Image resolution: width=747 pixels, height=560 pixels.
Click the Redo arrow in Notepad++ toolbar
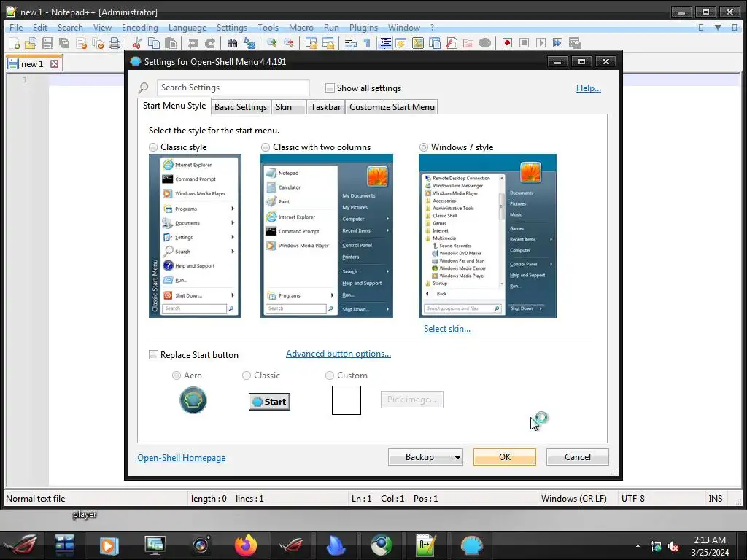tap(209, 43)
